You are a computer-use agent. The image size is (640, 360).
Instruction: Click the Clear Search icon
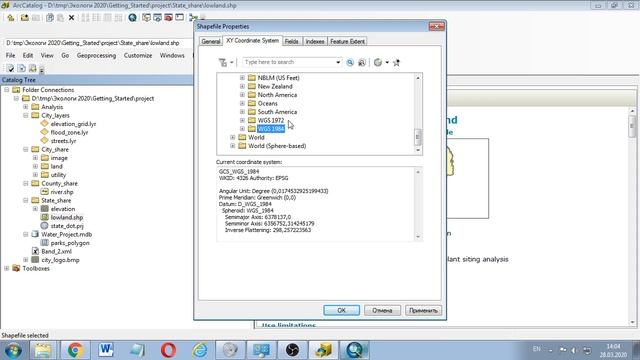pos(362,62)
